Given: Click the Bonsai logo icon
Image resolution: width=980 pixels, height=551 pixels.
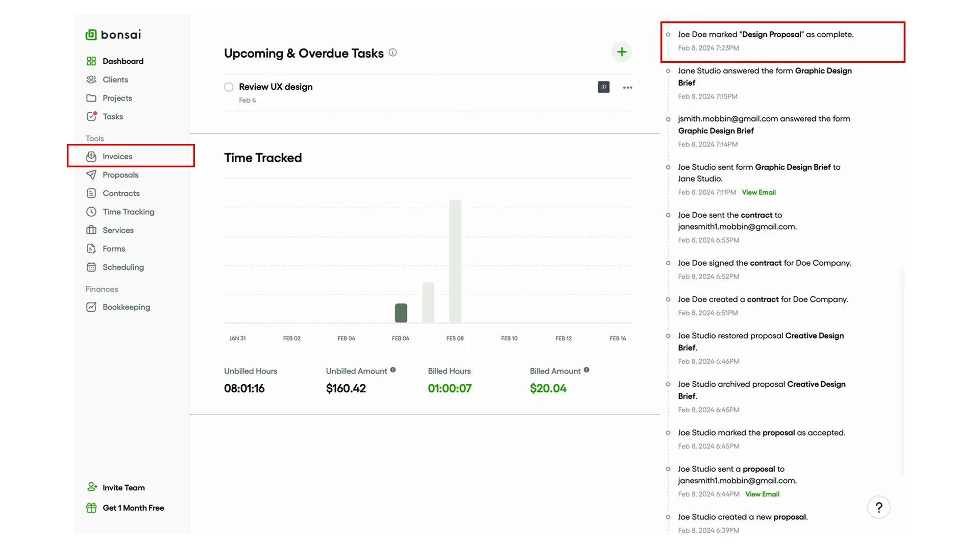Looking at the screenshot, I should [91, 35].
